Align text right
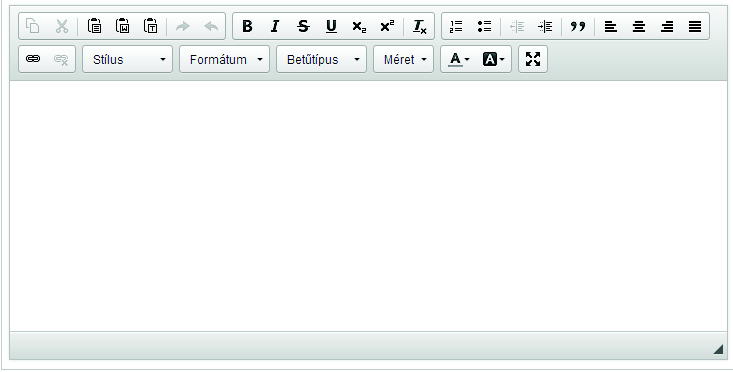 [667, 26]
